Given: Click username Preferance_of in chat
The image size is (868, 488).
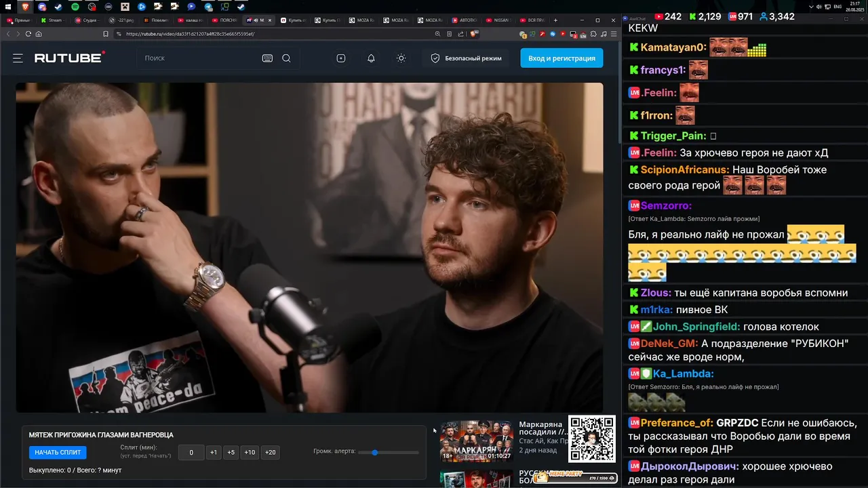Looking at the screenshot, I should coord(677,423).
